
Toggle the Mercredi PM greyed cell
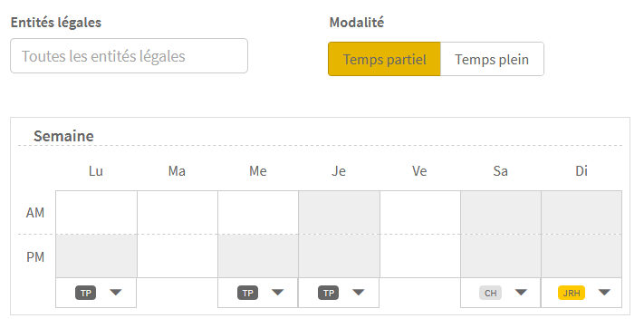click(x=258, y=256)
